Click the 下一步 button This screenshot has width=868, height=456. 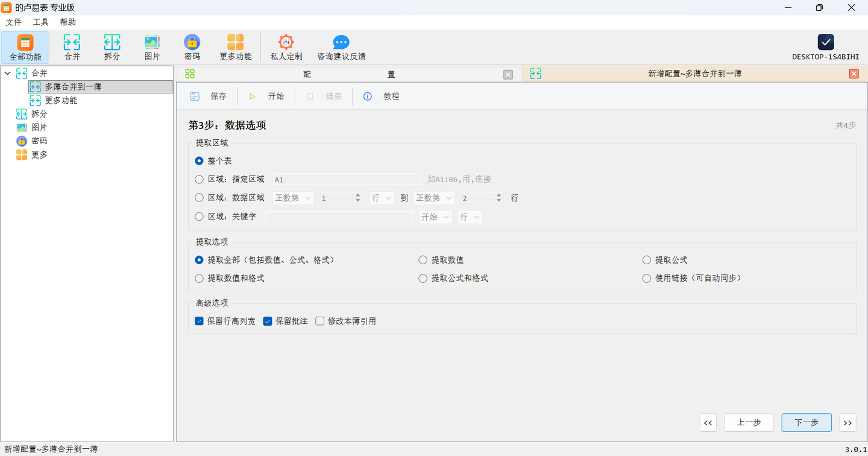807,422
